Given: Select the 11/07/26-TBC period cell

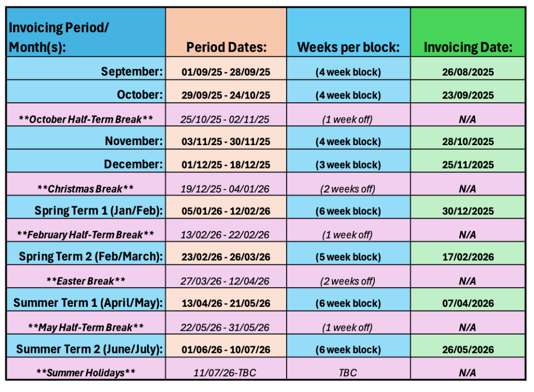Looking at the screenshot, I should pos(226,373).
